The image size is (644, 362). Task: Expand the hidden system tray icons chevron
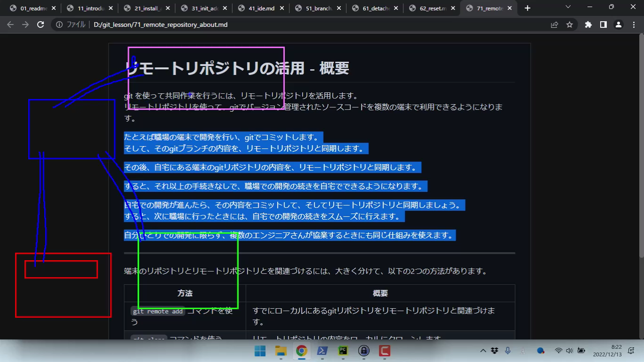(483, 351)
